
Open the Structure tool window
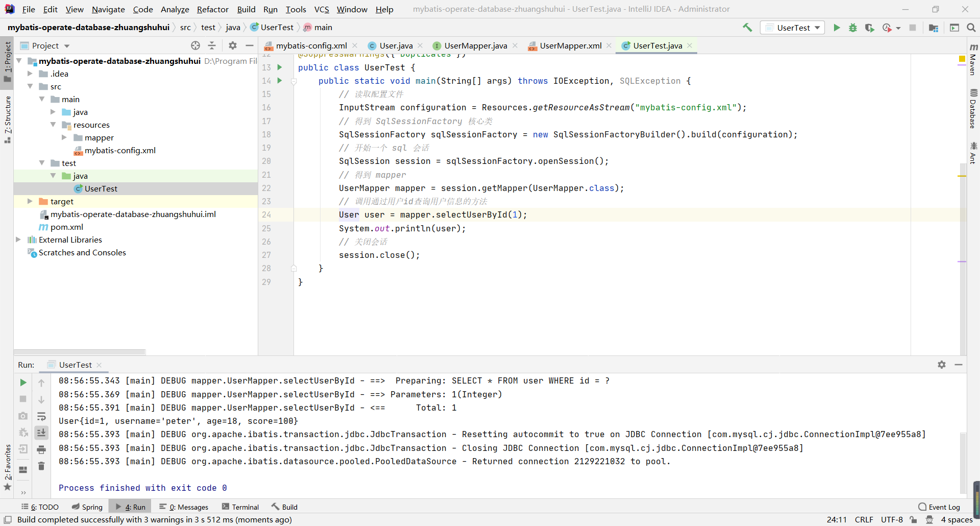click(7, 119)
